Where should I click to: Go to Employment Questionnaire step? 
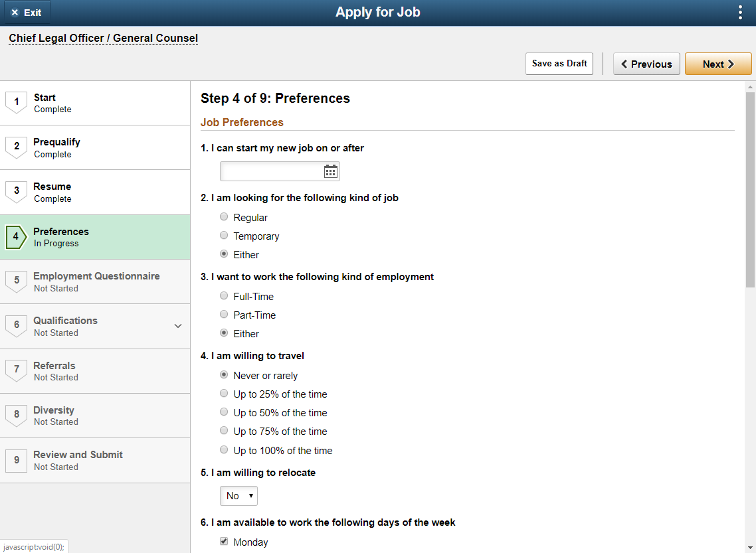coord(95,281)
